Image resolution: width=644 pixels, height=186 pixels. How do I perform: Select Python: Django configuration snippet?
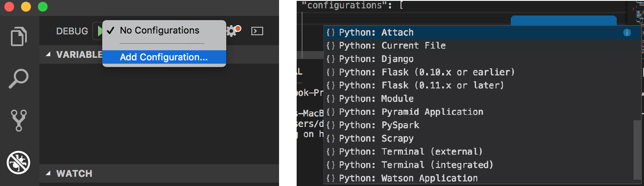[376, 59]
